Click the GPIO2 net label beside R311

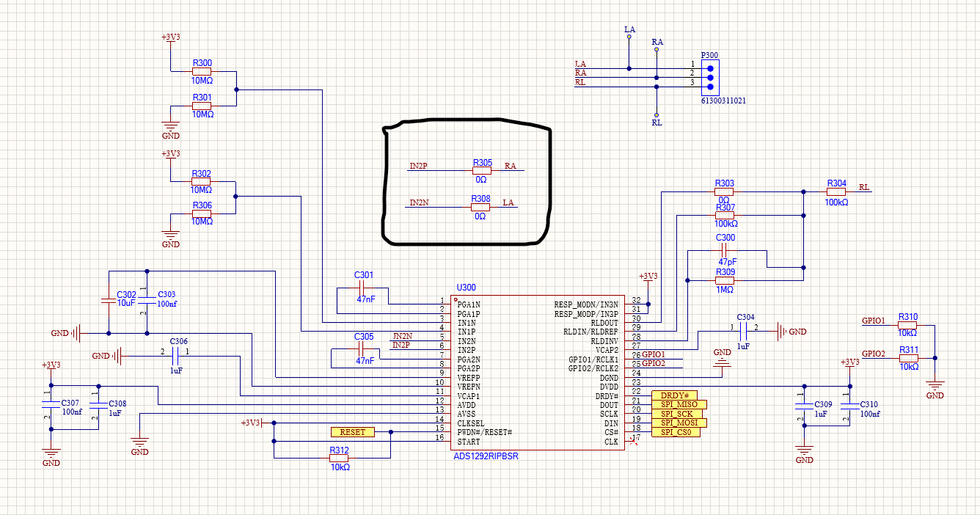(874, 354)
